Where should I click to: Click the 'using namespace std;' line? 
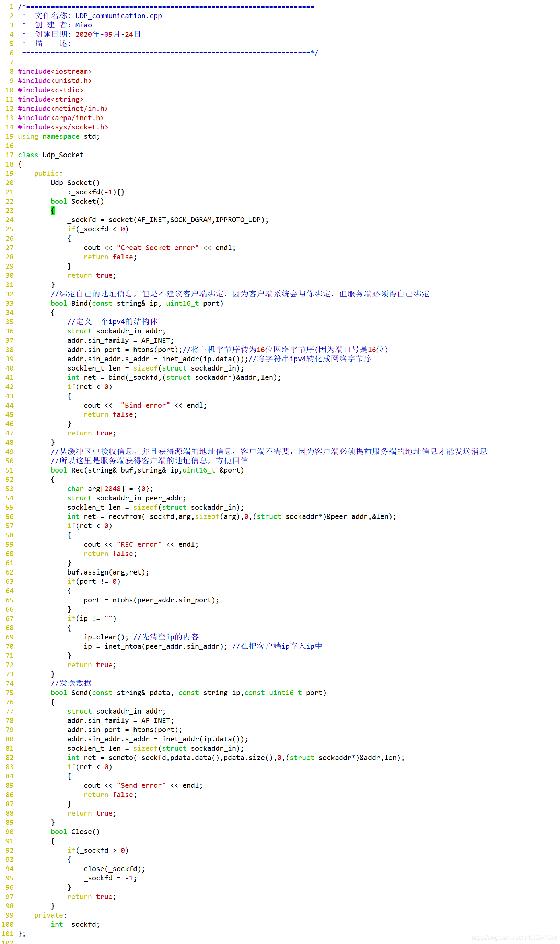point(59,136)
